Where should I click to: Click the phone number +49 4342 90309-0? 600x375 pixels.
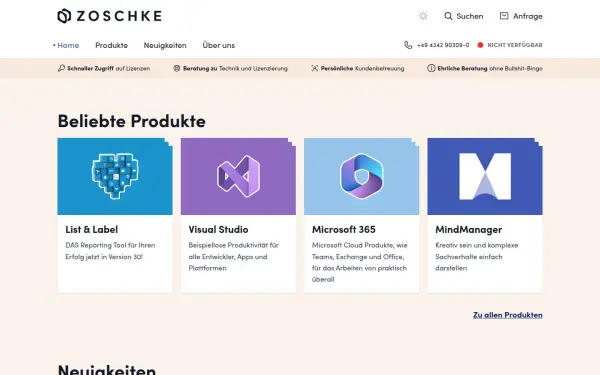(443, 45)
